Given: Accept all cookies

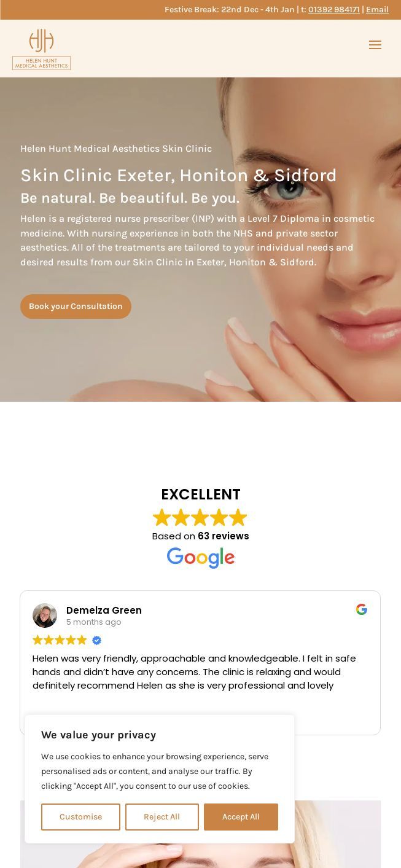Looking at the screenshot, I should click(x=241, y=817).
